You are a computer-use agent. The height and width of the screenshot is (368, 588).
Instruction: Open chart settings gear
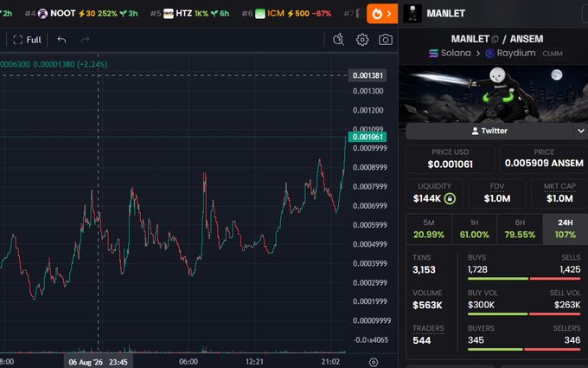pyautogui.click(x=362, y=40)
